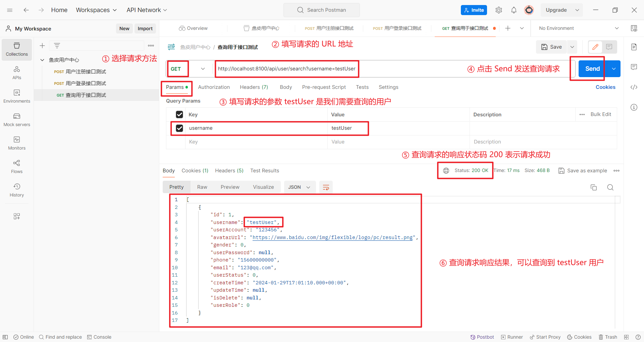Collapse the 鱼皮用户中心 collection
Viewport: 644px width, 342px height.
pyautogui.click(x=42, y=60)
